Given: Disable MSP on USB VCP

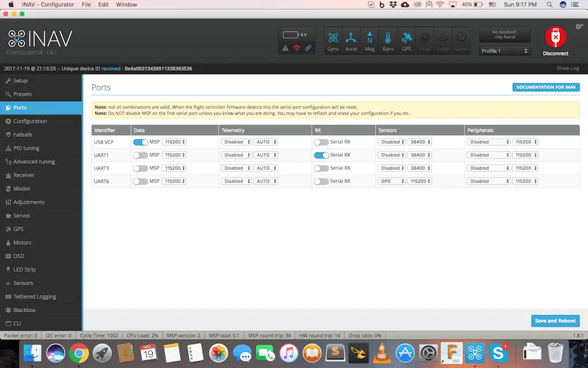Looking at the screenshot, I should pos(141,142).
